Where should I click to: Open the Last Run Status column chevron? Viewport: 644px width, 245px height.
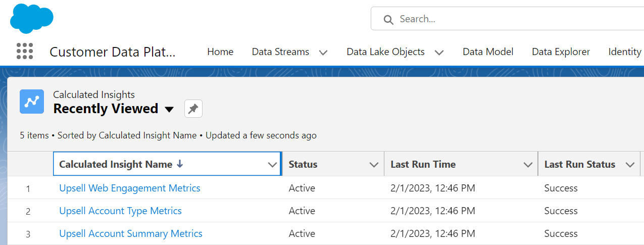pyautogui.click(x=630, y=165)
